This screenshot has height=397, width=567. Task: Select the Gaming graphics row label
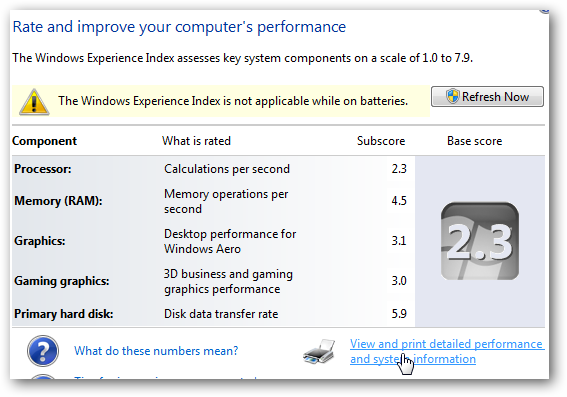[61, 281]
